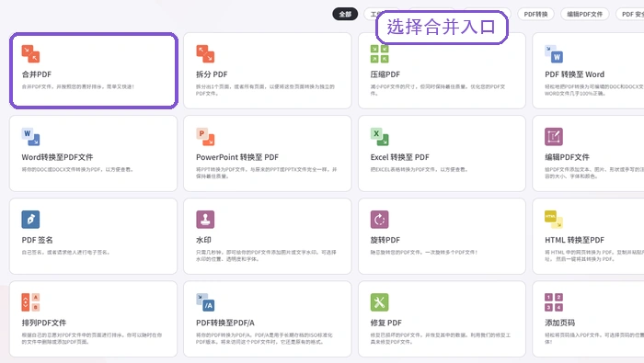Open the 修复 PDF title
Screen dimensions: 644x363
coord(386,323)
